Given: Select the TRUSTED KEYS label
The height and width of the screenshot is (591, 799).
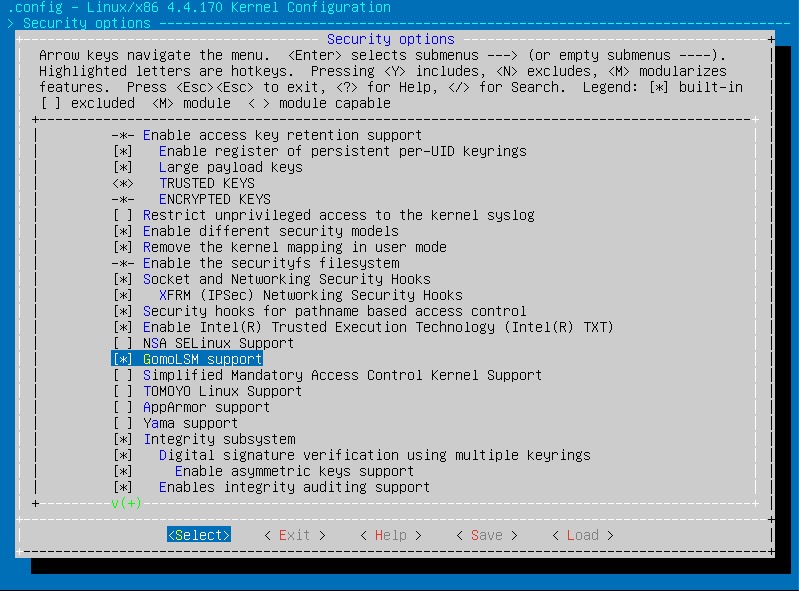Looking at the screenshot, I should [206, 183].
